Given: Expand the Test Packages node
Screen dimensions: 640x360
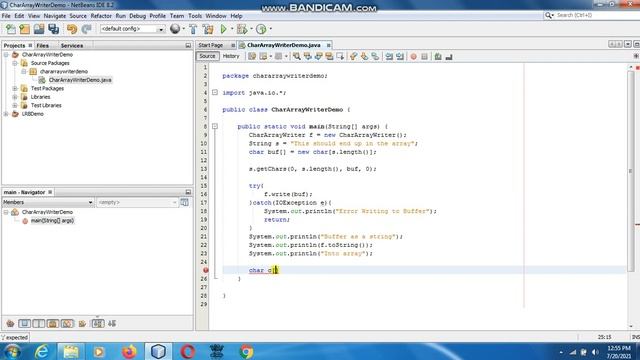Looking at the screenshot, I should pos(15,89).
